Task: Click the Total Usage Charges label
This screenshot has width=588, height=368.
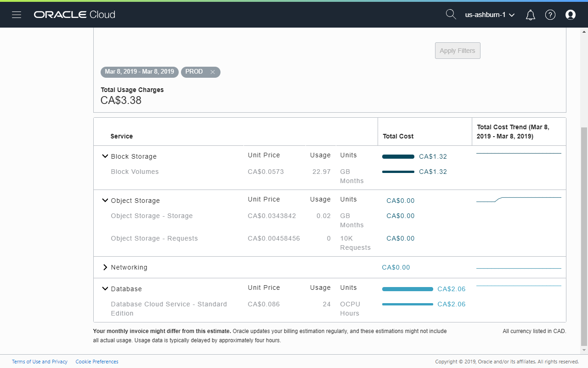Action: click(x=132, y=90)
